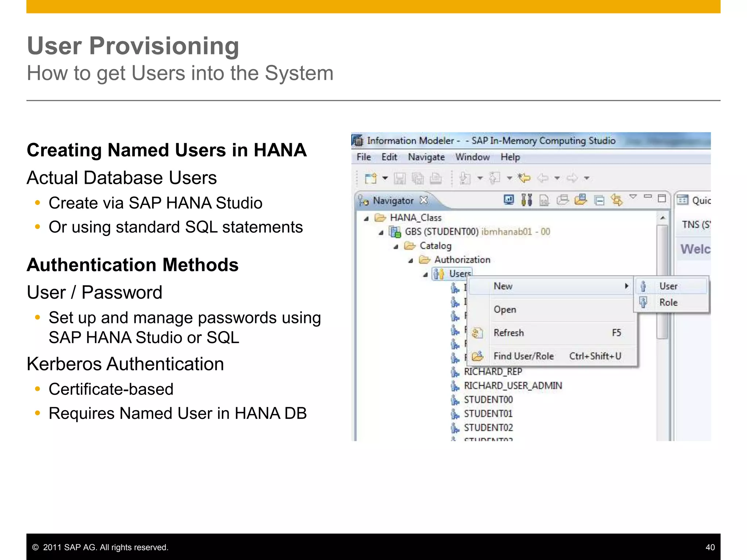Open the Administration monitor icon in Navigator

point(509,200)
